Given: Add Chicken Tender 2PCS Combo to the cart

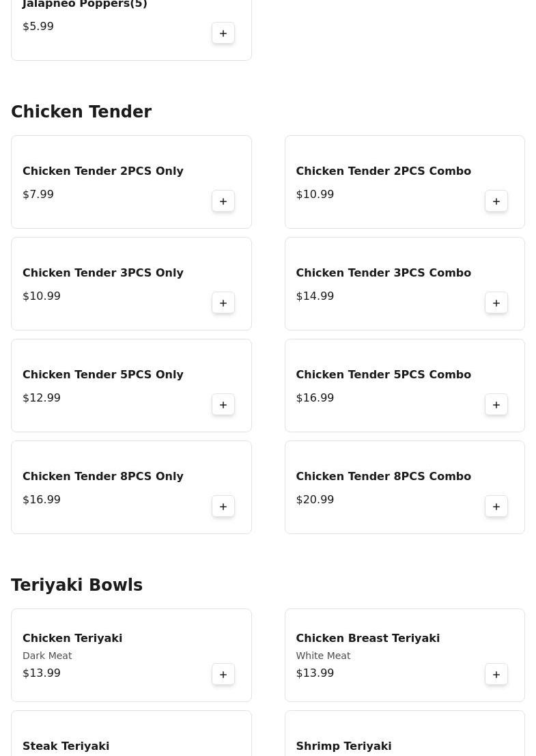Looking at the screenshot, I should (496, 201).
